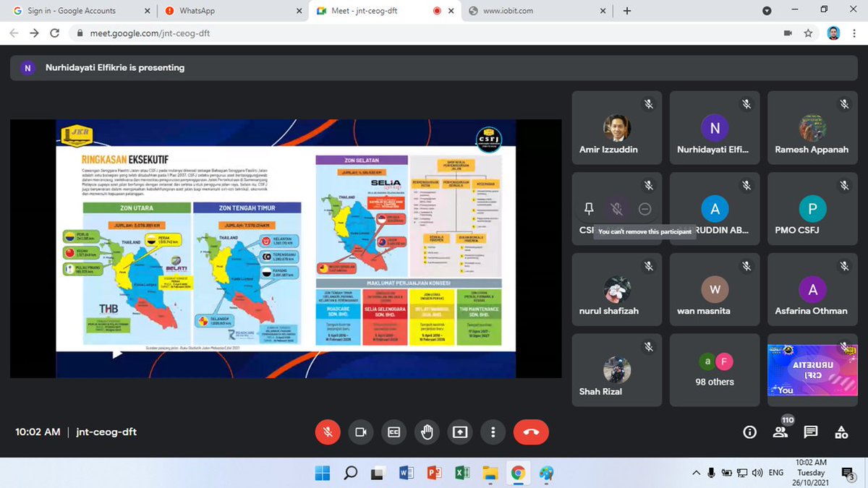Open the Windows Start menu
Viewport: 868px width, 488px height.
click(x=323, y=473)
